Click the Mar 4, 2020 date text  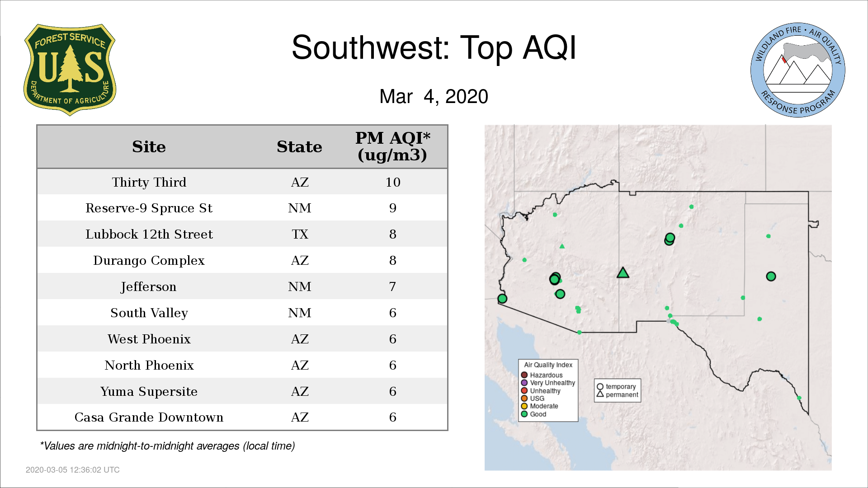[434, 97]
